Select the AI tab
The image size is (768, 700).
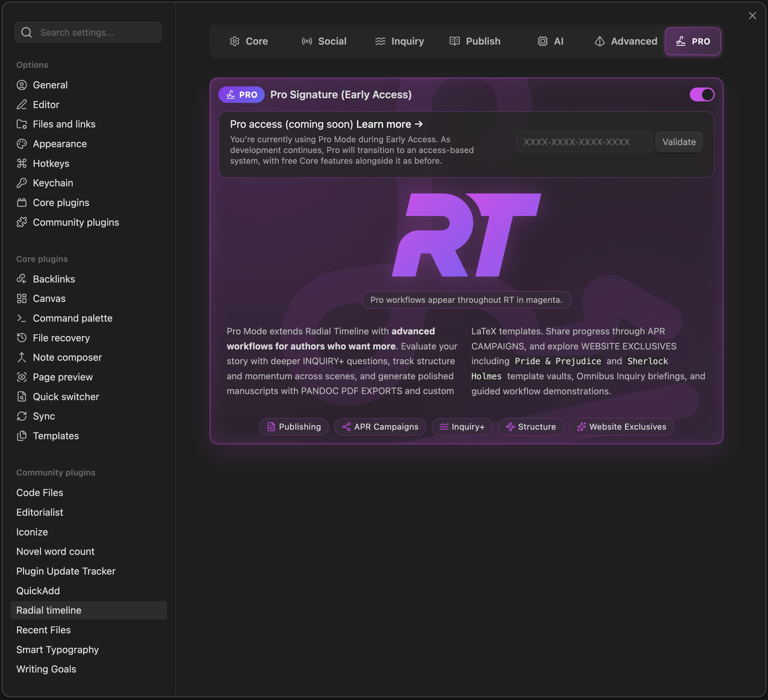click(x=550, y=41)
